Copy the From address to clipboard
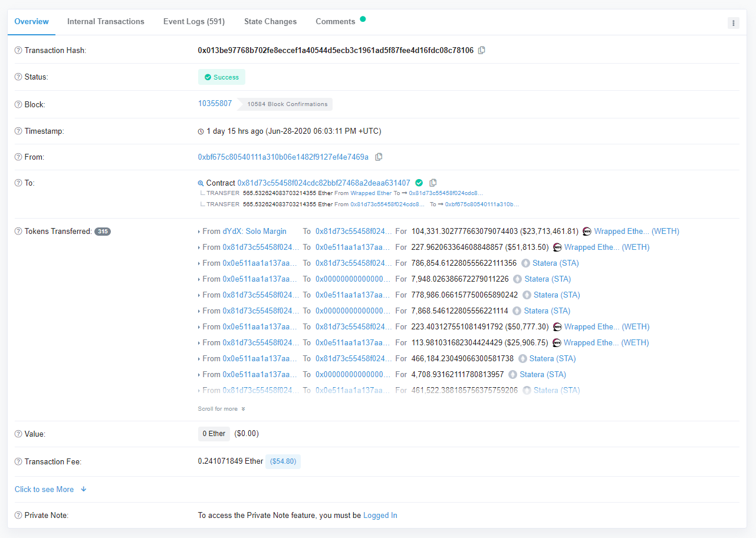The width and height of the screenshot is (756, 538). pos(379,157)
